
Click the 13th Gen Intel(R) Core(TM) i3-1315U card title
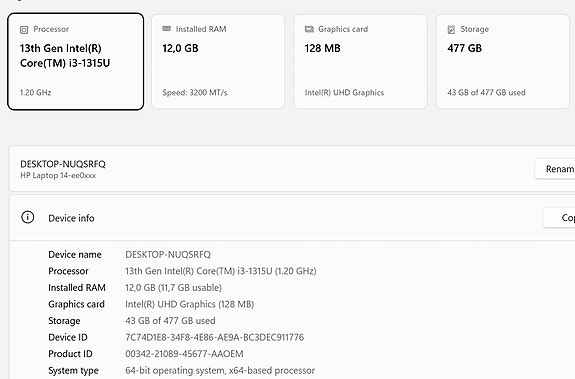(65, 56)
